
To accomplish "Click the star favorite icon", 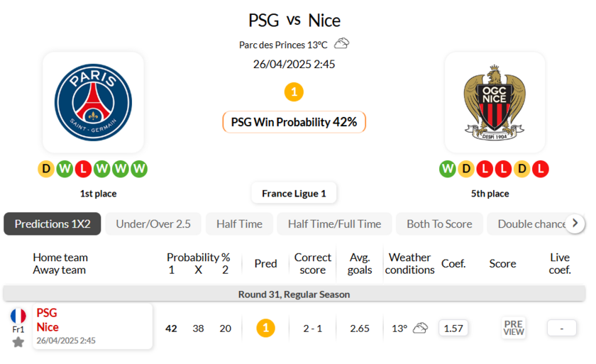I will pyautogui.click(x=18, y=342).
